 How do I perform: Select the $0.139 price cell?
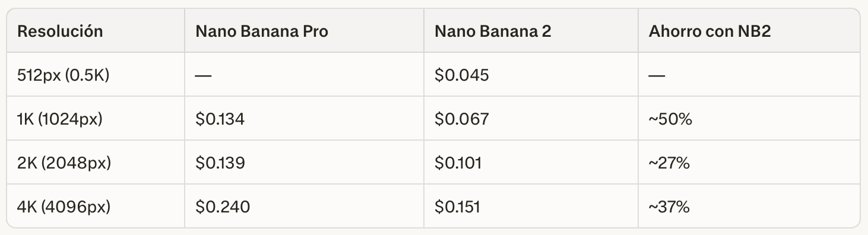click(220, 163)
